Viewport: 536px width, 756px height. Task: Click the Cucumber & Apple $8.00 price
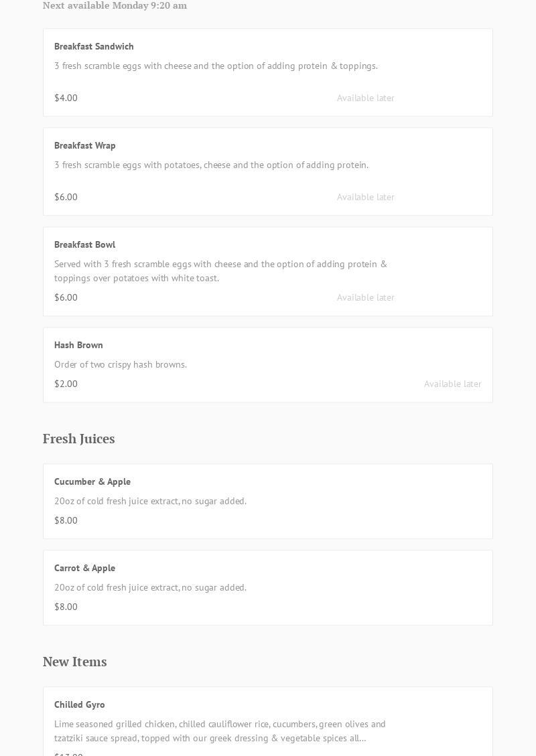tap(66, 520)
